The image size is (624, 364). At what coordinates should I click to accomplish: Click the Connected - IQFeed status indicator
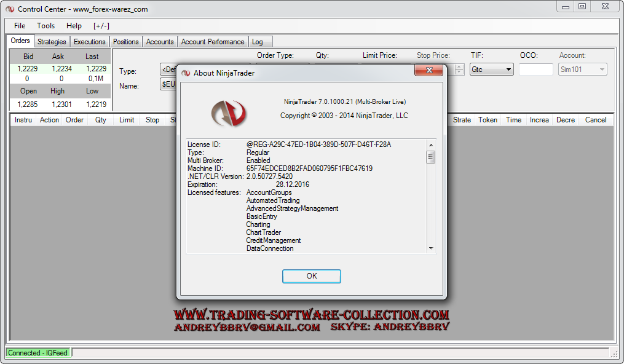click(38, 353)
